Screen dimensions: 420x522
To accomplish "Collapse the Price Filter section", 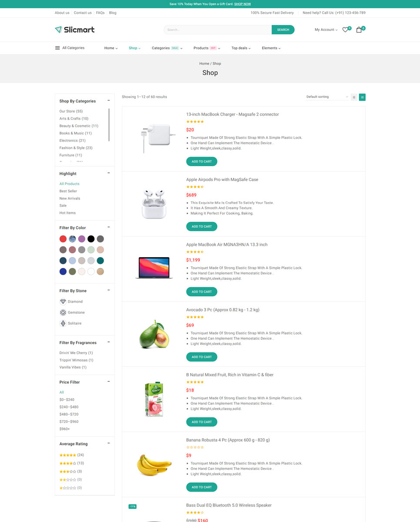I will 108,381.
